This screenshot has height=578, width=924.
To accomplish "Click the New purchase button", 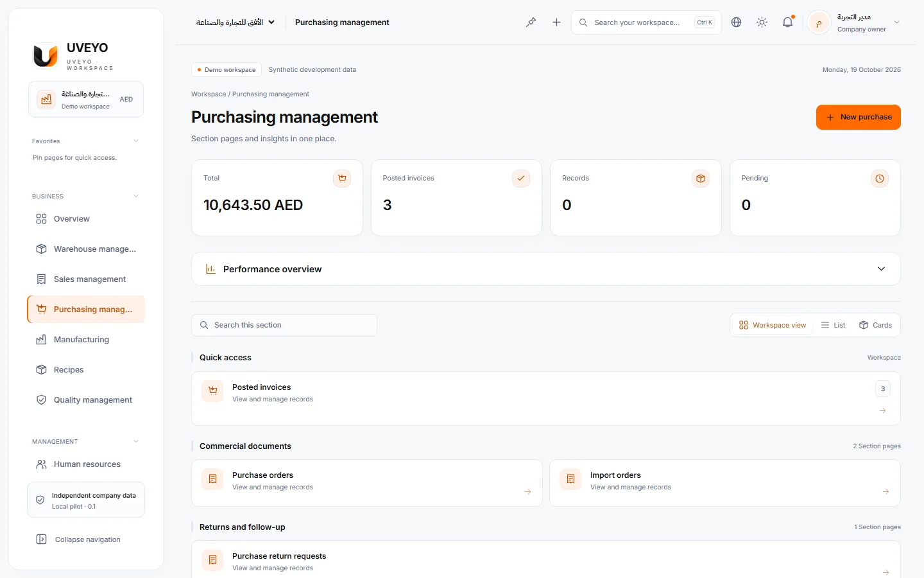I will tap(859, 117).
